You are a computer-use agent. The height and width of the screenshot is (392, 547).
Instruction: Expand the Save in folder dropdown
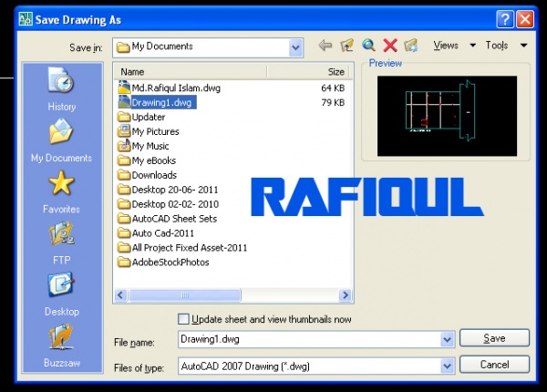(295, 47)
